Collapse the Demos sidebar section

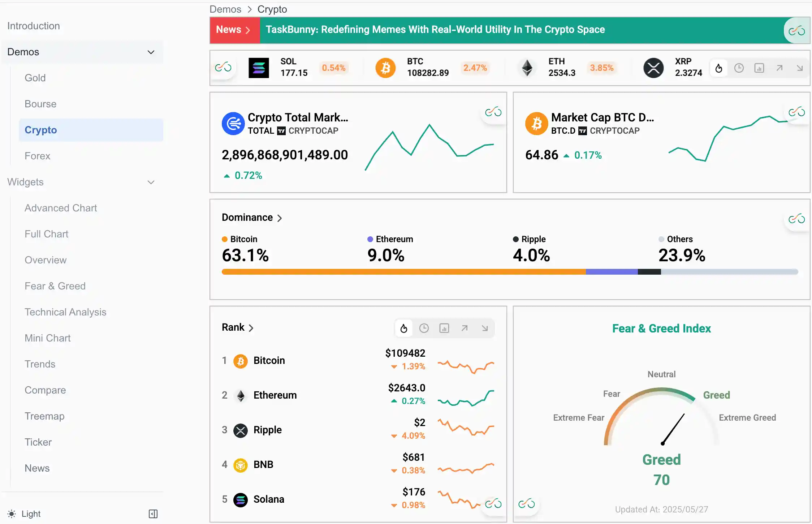pos(151,52)
